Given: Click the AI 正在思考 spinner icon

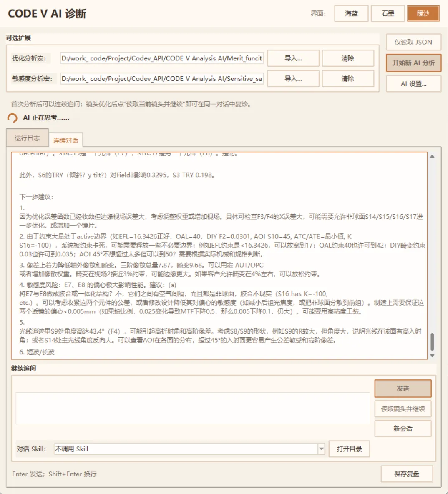Looking at the screenshot, I should coord(12,118).
